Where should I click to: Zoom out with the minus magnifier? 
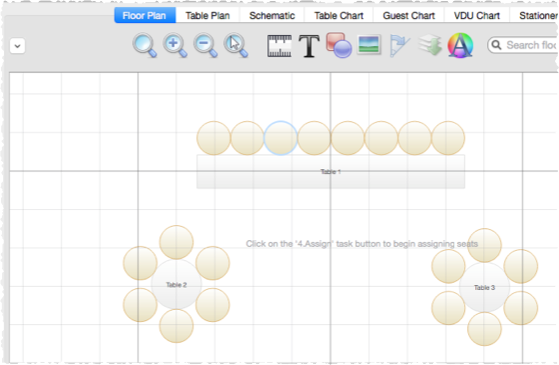[206, 46]
